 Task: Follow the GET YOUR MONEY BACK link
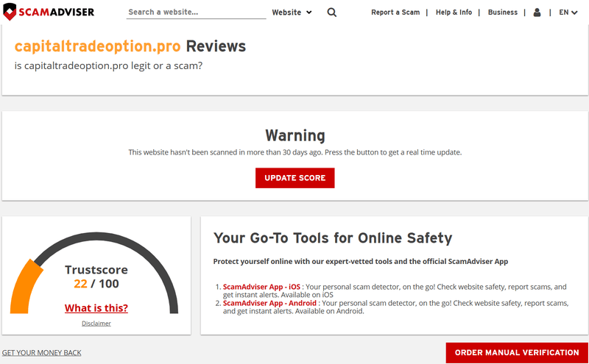[42, 353]
